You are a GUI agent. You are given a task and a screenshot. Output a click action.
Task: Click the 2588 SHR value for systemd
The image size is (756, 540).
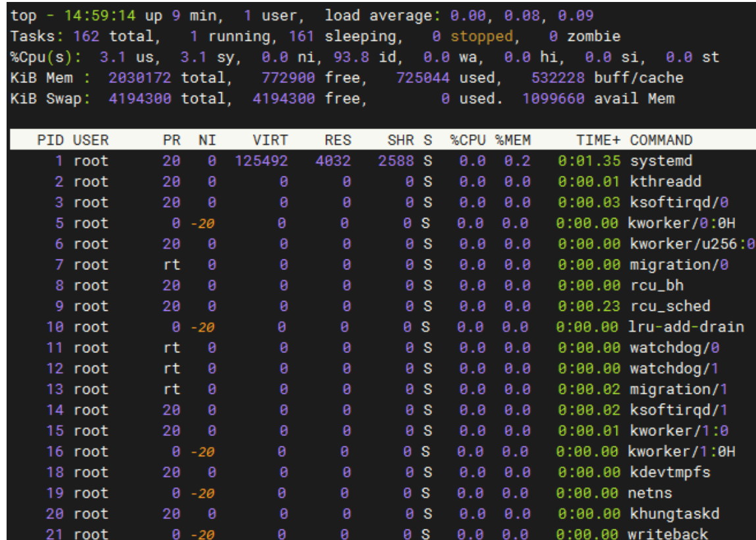pyautogui.click(x=396, y=161)
